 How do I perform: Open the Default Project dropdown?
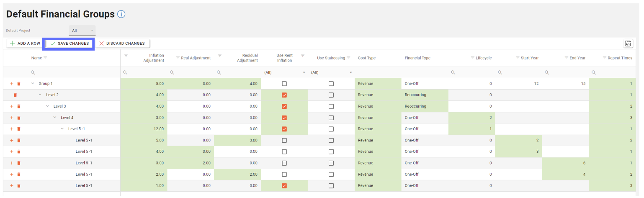click(82, 31)
